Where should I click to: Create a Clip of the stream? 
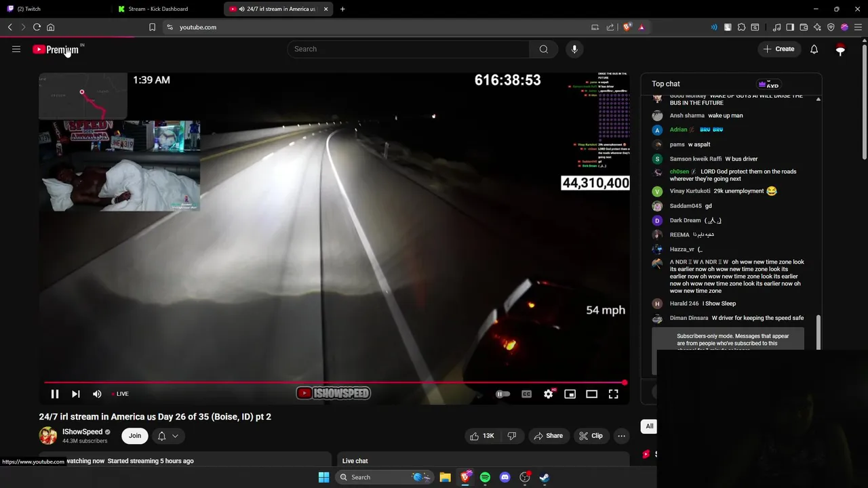[590, 436]
